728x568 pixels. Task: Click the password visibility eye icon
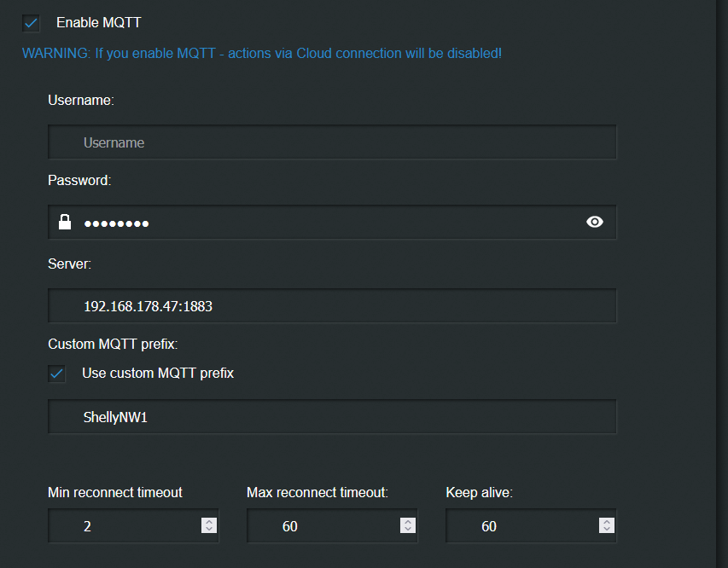595,222
